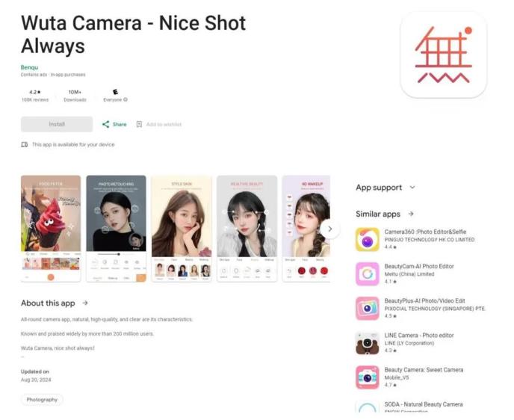Open the SODA Natural Beauty Camera icon
514x420 pixels.
coord(368,407)
